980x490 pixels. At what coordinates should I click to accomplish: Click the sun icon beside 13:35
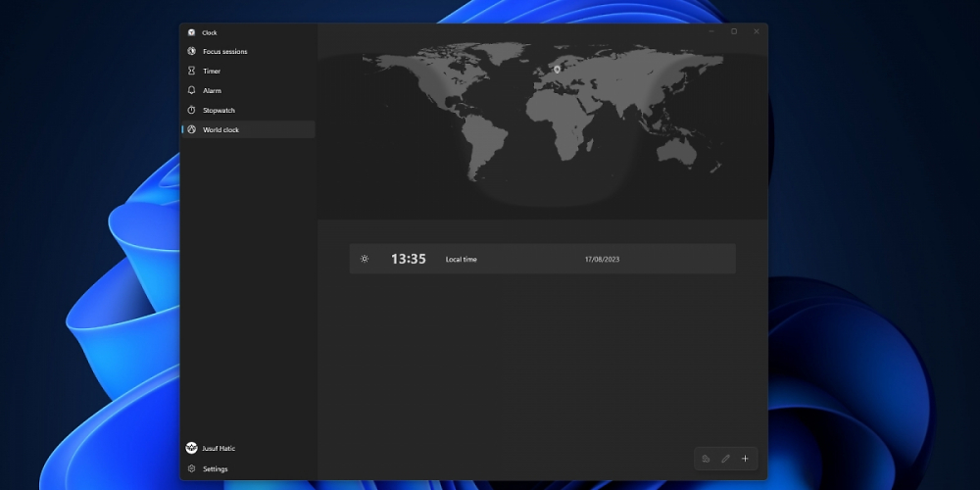point(365,259)
